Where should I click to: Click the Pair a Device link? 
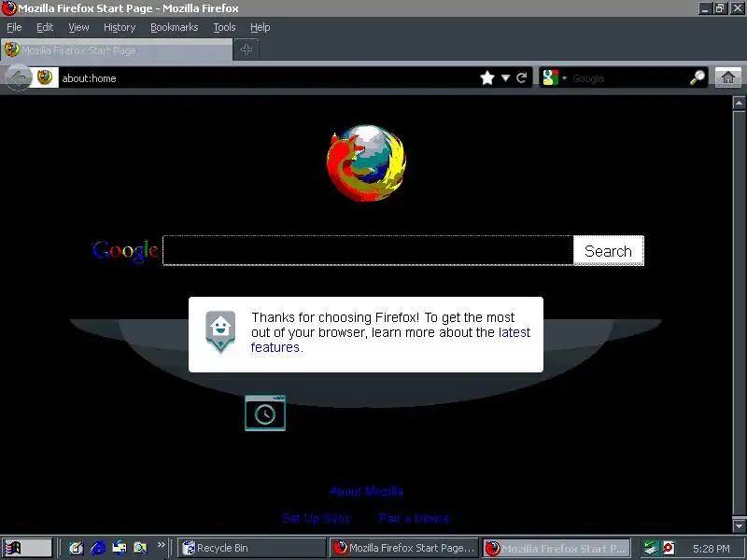coord(414,518)
